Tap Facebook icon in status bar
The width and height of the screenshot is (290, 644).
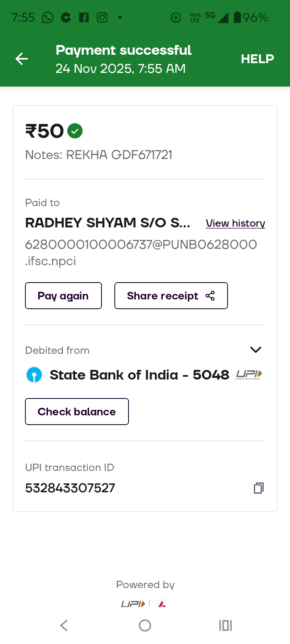point(84,18)
